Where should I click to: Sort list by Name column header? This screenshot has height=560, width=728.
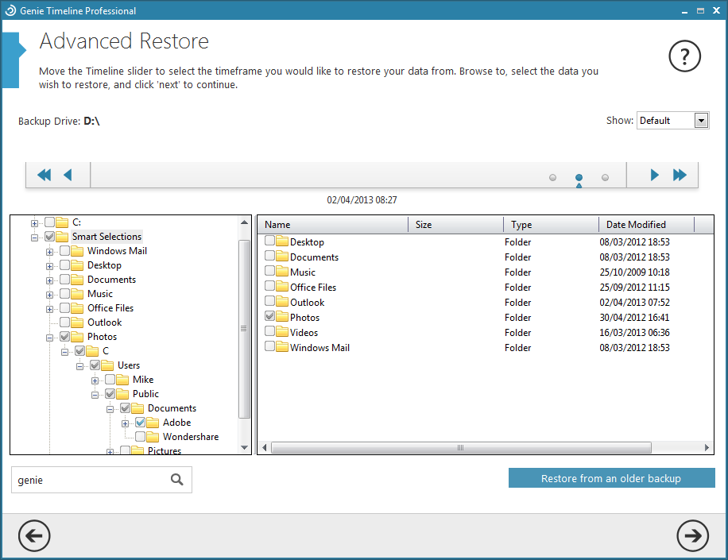pyautogui.click(x=278, y=225)
